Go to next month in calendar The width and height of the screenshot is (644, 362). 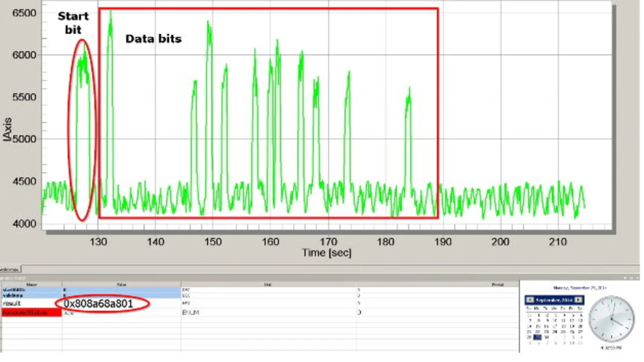[x=579, y=300]
